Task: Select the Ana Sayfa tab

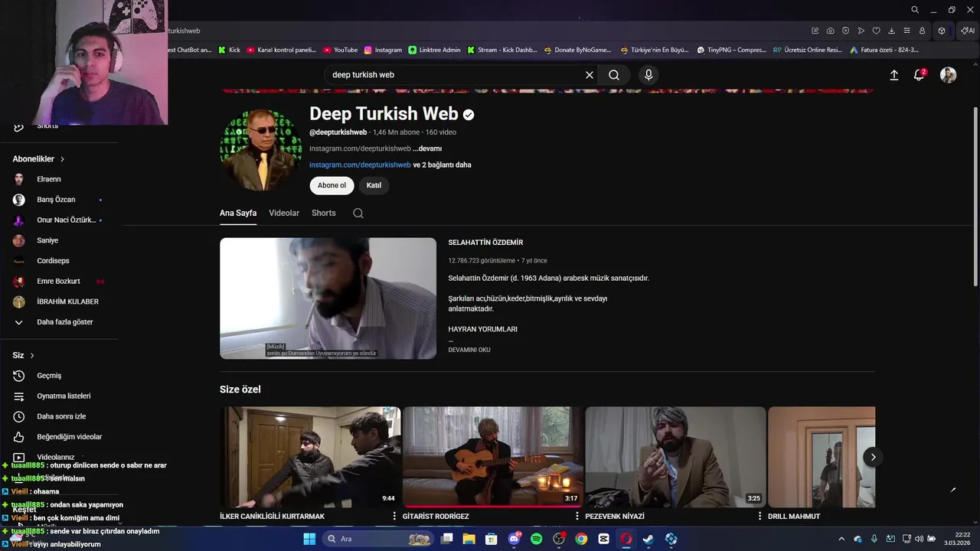Action: pyautogui.click(x=238, y=213)
